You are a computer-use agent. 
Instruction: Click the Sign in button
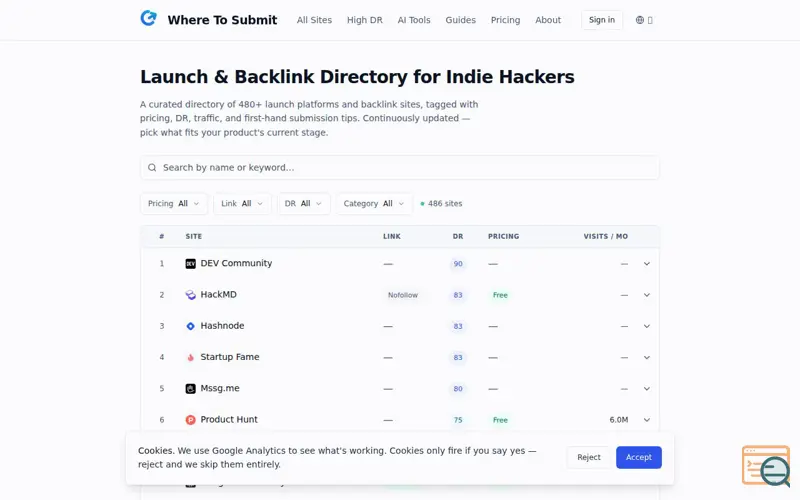[602, 20]
